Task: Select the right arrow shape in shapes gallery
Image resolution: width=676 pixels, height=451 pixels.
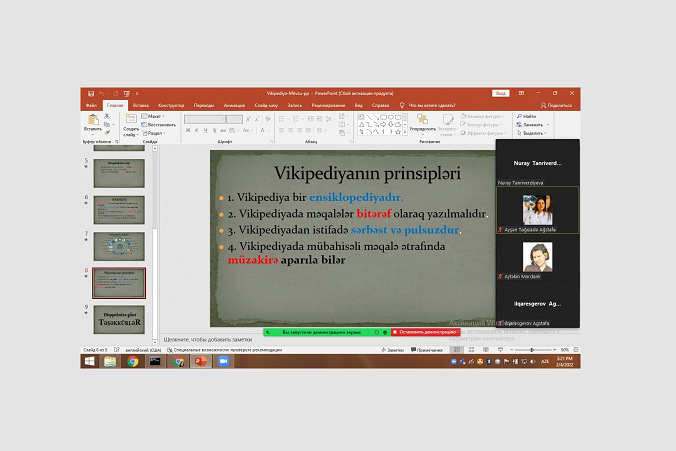Action: point(383,125)
